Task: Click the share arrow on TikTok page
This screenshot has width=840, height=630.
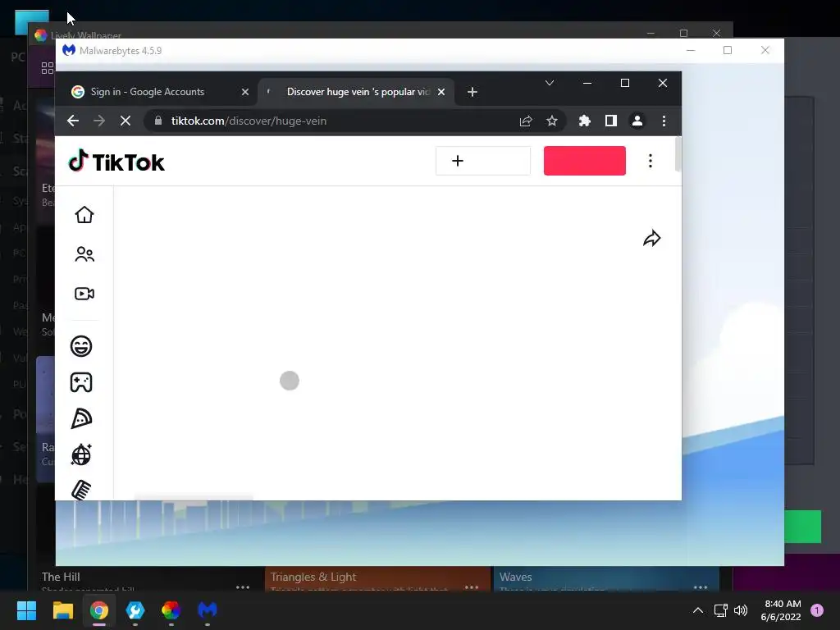Action: [x=651, y=239]
